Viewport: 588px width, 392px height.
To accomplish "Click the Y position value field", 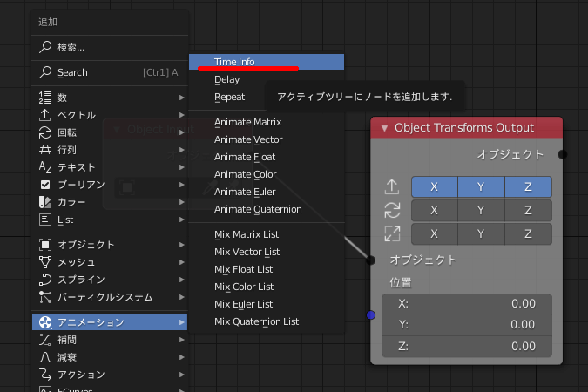I will (467, 324).
